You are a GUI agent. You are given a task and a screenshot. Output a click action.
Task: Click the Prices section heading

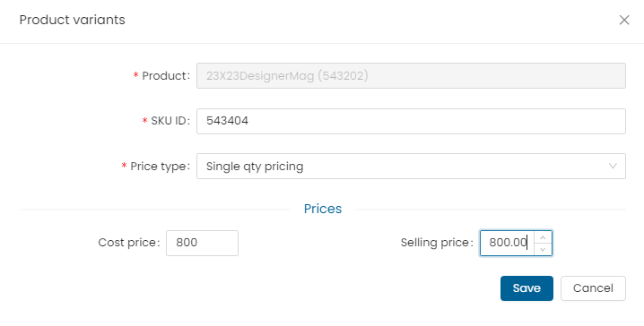323,209
